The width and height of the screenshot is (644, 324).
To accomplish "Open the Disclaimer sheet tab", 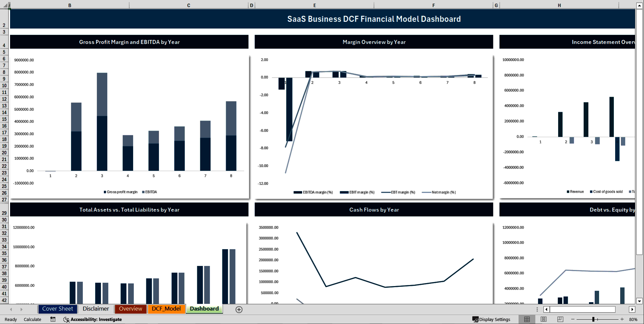I will [96, 309].
